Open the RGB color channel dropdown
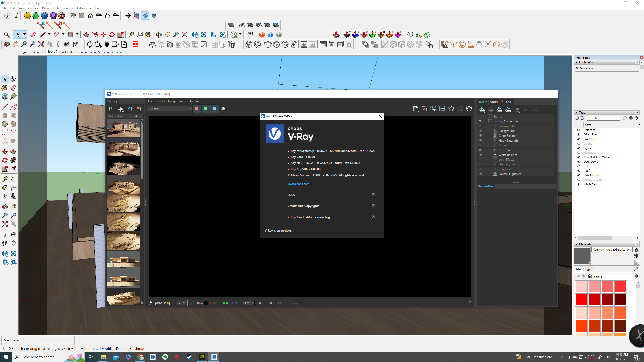Image resolution: width=644 pixels, height=362 pixels. 170,109
